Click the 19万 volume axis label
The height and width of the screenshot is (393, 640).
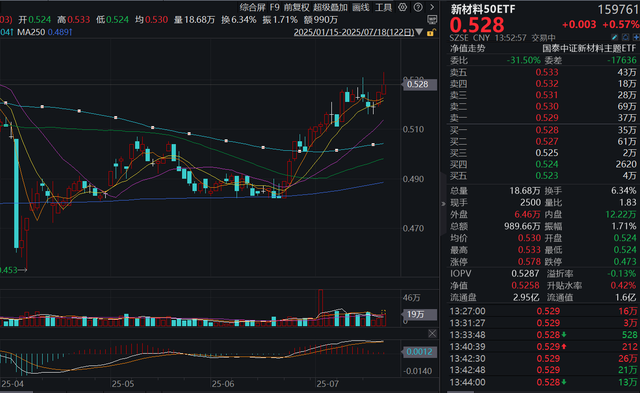pos(419,314)
